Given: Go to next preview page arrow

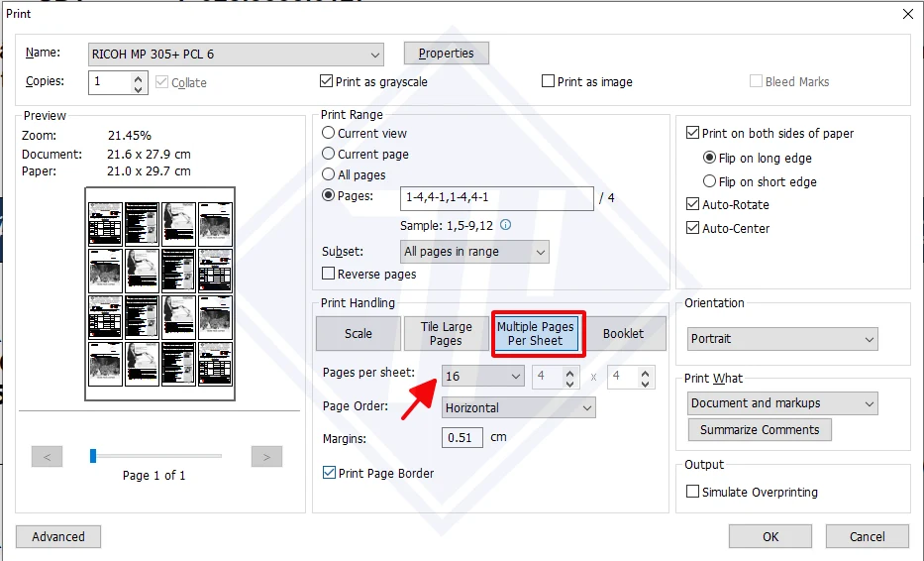Looking at the screenshot, I should point(266,457).
